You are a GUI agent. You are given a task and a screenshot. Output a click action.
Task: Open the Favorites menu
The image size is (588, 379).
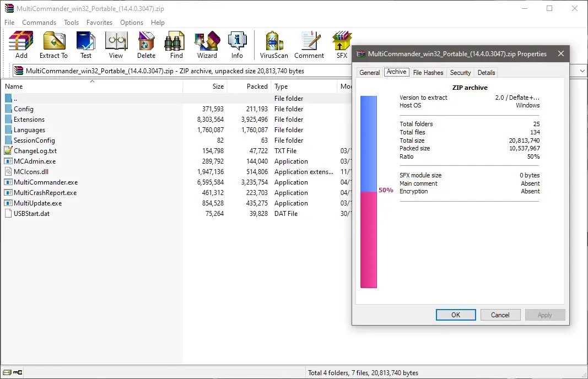click(99, 23)
